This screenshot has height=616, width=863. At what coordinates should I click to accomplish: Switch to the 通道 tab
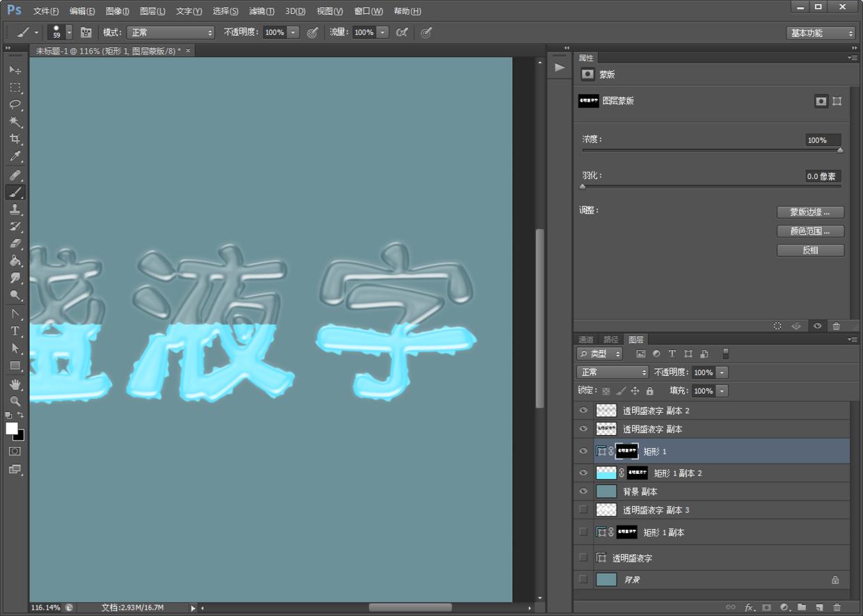pos(586,340)
